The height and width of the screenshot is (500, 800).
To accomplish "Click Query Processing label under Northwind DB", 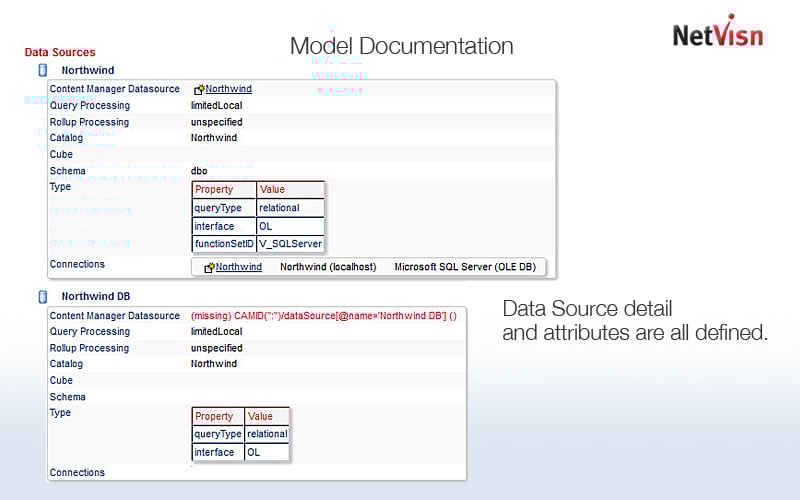I will point(90,332).
